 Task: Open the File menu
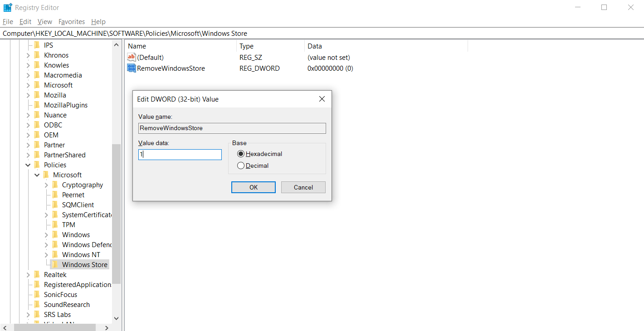click(x=8, y=21)
